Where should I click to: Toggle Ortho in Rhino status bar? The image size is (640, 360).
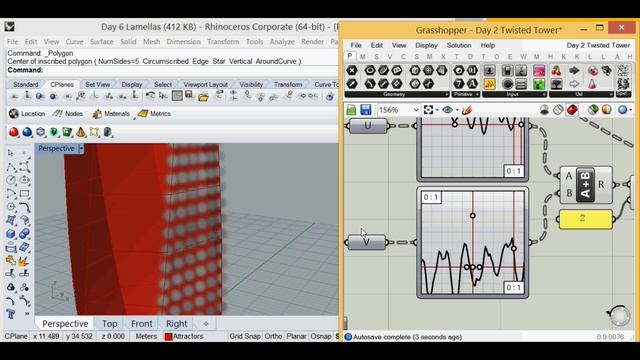coord(273,336)
